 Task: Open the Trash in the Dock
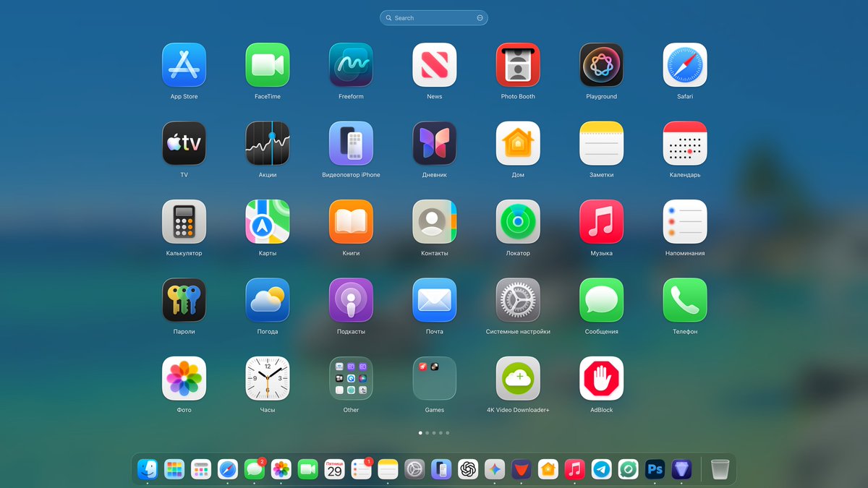720,469
